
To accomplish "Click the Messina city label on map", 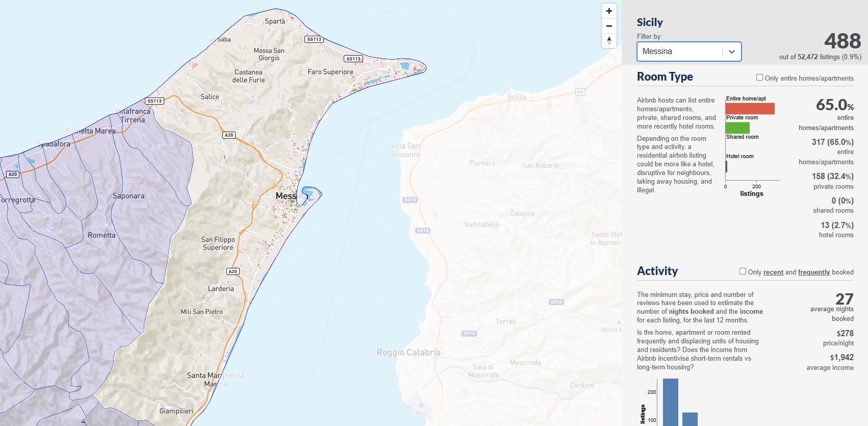I will click(292, 196).
